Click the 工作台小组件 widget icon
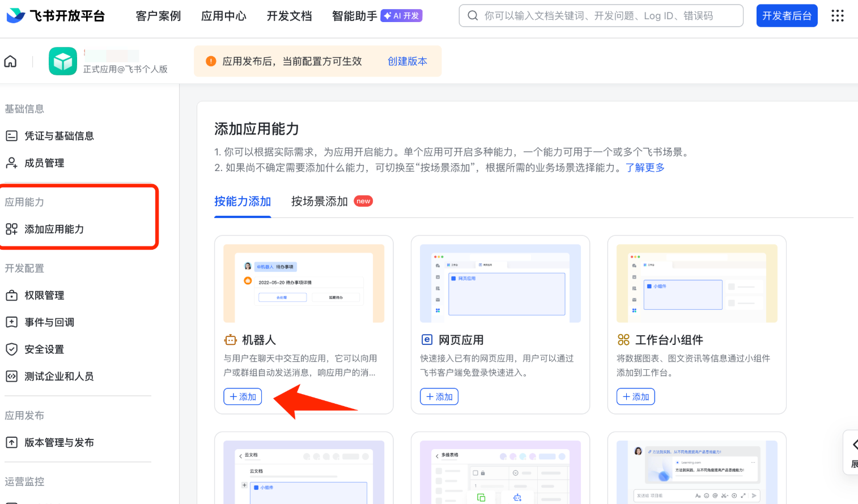The image size is (858, 504). click(x=623, y=340)
